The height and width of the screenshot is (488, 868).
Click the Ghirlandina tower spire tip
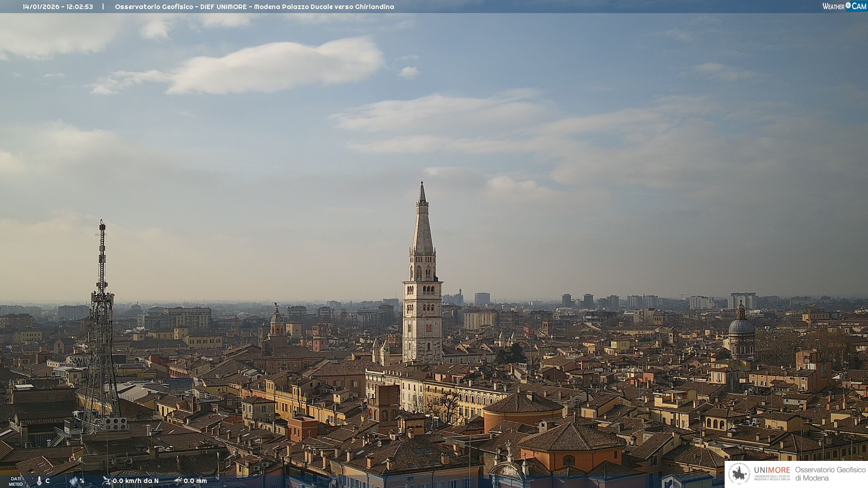422,184
